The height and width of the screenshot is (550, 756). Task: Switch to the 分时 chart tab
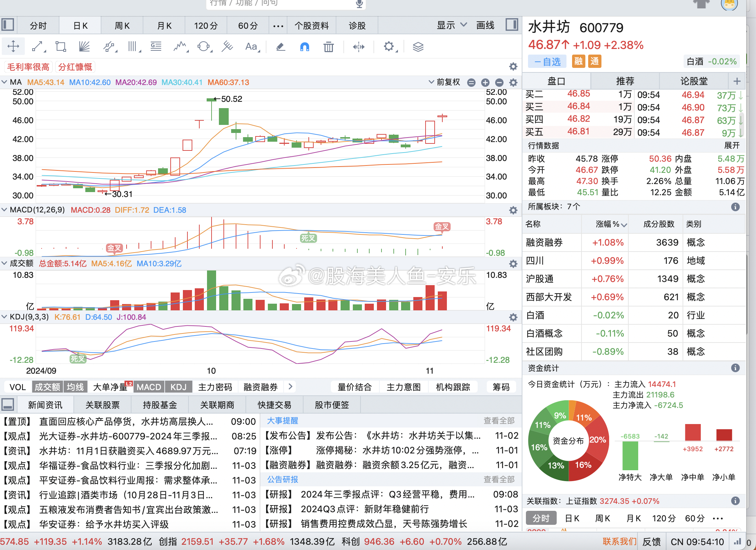coord(38,26)
